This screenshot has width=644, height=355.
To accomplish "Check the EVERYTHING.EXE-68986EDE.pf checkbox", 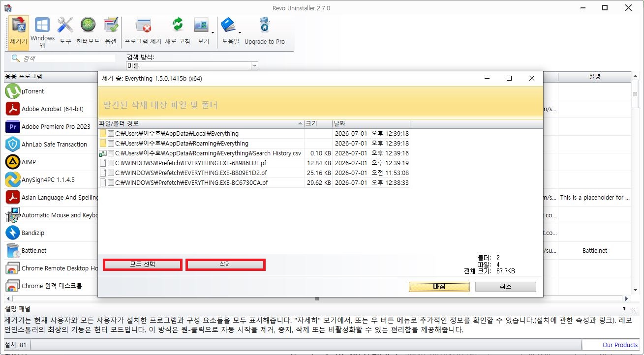I will 111,163.
